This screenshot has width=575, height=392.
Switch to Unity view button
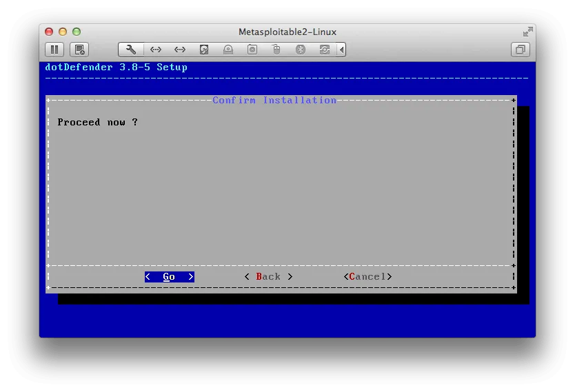pyautogui.click(x=521, y=50)
